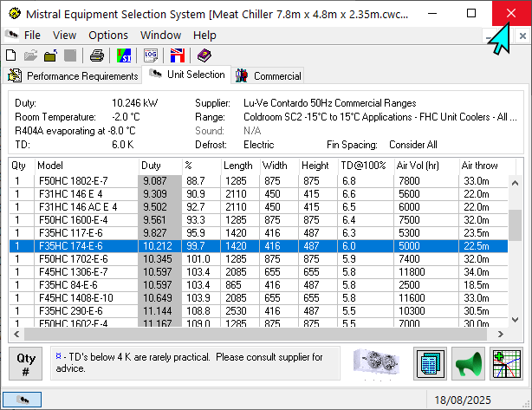Open the performance curve graph icon
This screenshot has height=410, width=532.
click(507, 363)
